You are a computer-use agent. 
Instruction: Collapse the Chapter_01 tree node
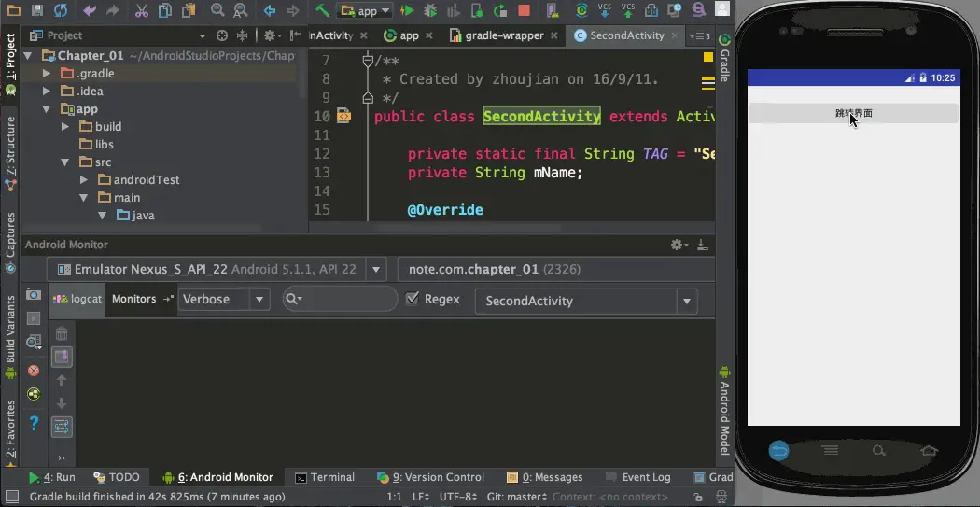(27, 56)
